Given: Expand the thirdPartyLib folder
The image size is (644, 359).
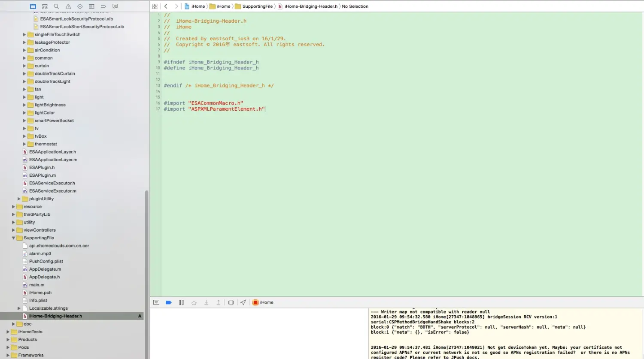Looking at the screenshot, I should point(13,214).
